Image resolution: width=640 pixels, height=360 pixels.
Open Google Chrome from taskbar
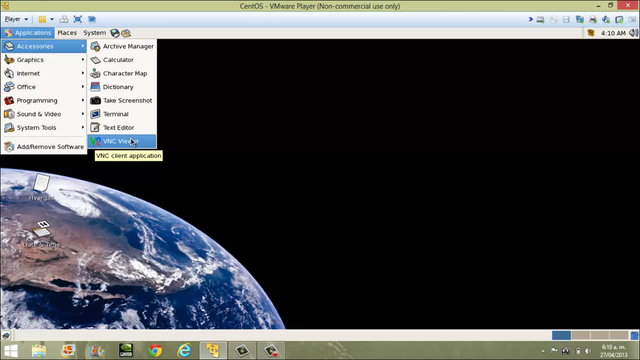155,351
